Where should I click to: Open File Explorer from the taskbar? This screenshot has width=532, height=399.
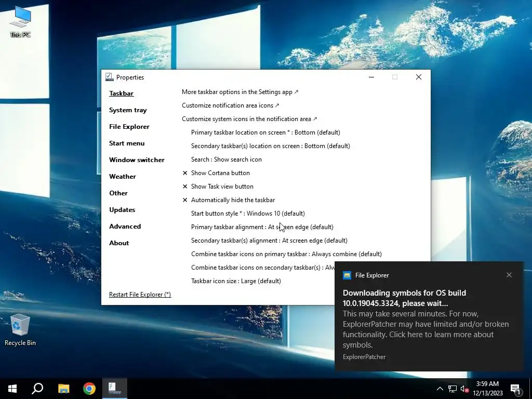pyautogui.click(x=63, y=389)
